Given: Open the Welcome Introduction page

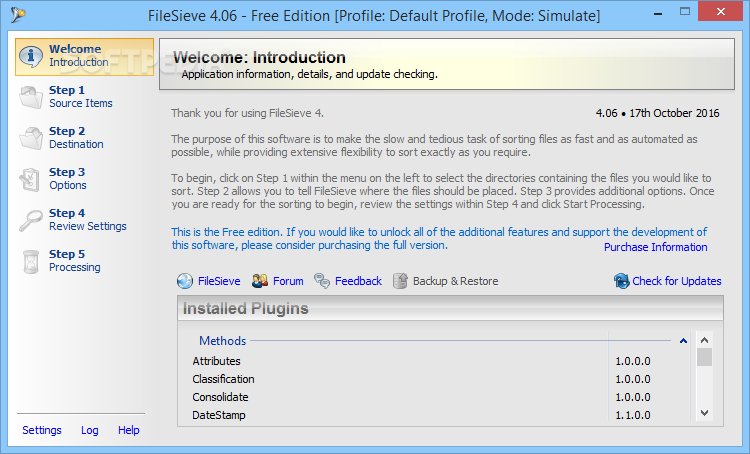Looking at the screenshot, I should 85,57.
